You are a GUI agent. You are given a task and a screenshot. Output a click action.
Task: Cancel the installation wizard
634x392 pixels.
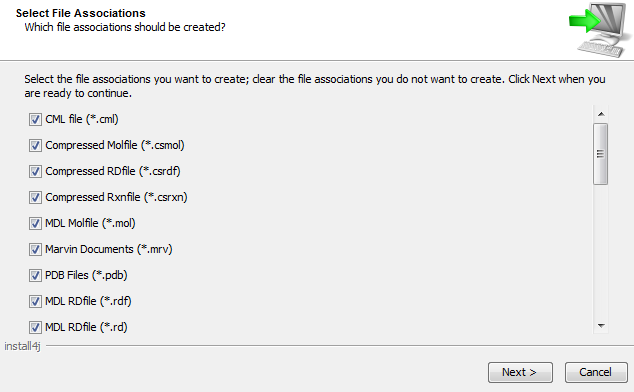(596, 372)
